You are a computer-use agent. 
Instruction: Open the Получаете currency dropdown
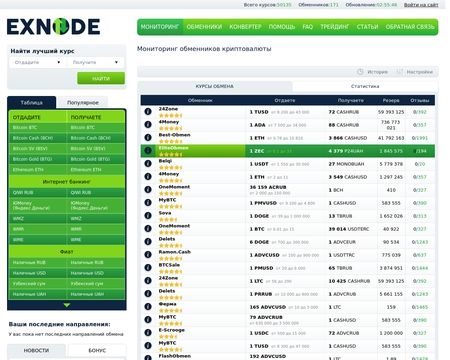95,62
